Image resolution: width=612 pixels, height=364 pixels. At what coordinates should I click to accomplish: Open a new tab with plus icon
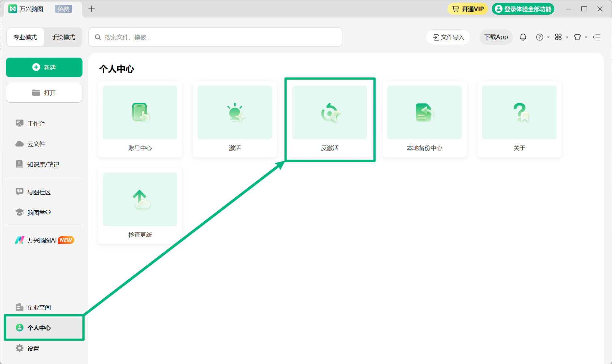pyautogui.click(x=92, y=9)
